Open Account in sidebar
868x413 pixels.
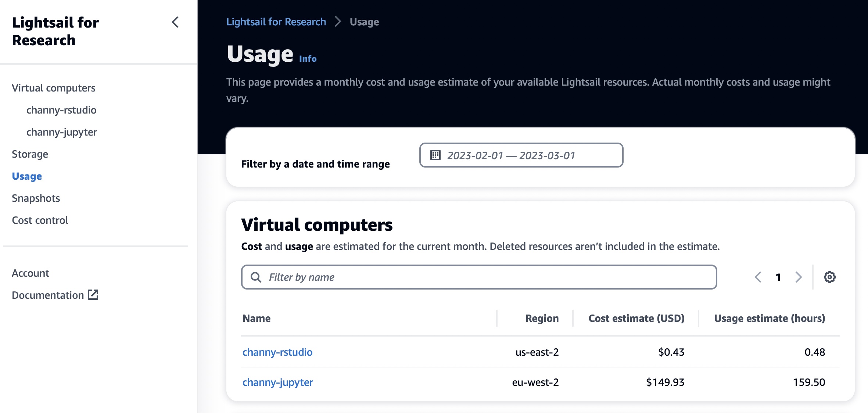31,273
